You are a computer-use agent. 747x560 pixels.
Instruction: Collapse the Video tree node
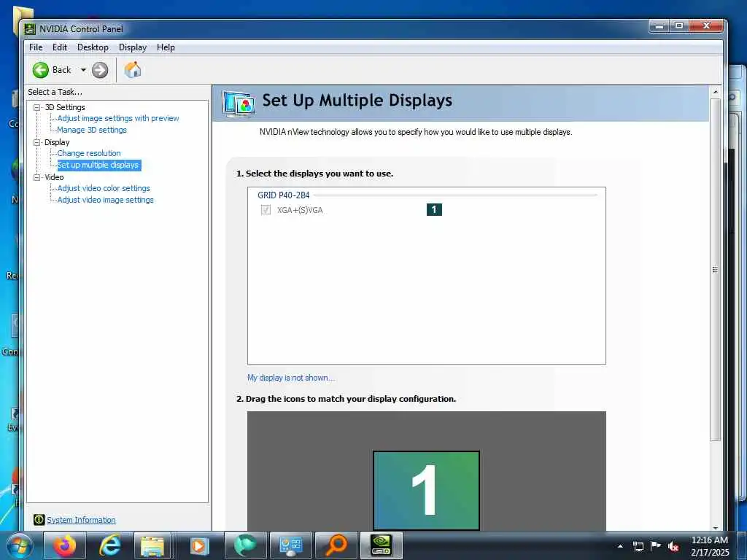pyautogui.click(x=36, y=177)
